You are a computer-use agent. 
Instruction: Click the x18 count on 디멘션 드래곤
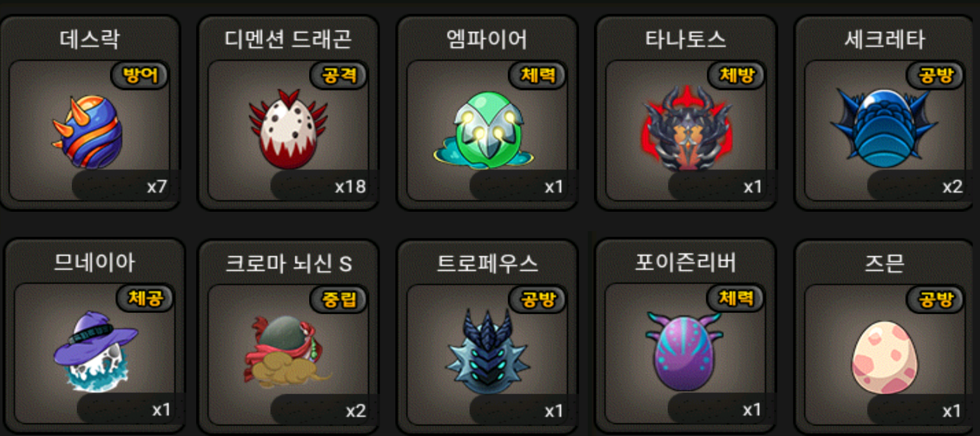tap(350, 187)
